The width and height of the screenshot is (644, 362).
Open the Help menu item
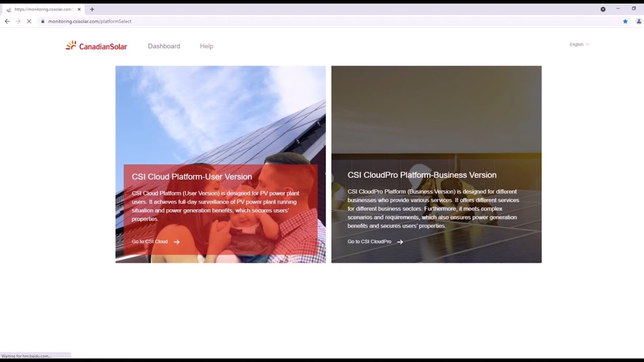coord(206,46)
